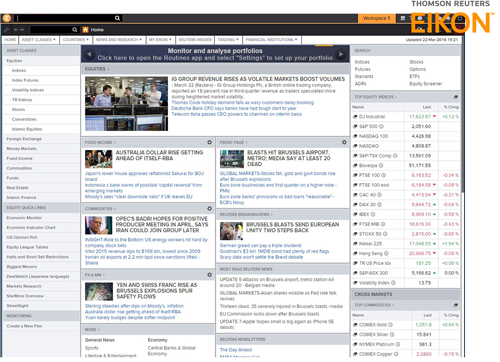The height and width of the screenshot is (362, 500).
Task: Open the Equity Screener search link
Action: pos(426,84)
